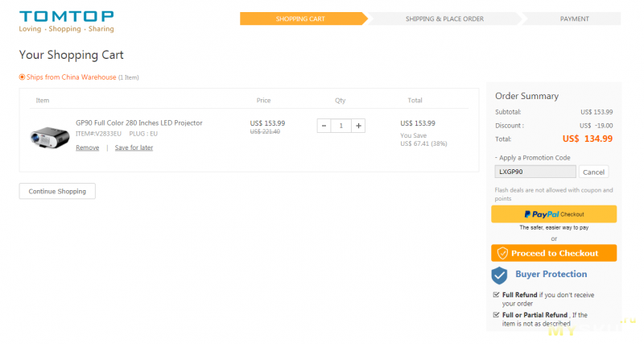Focus the promotion code field with LXGP90
Screen dimensions: 644x344
coord(535,172)
